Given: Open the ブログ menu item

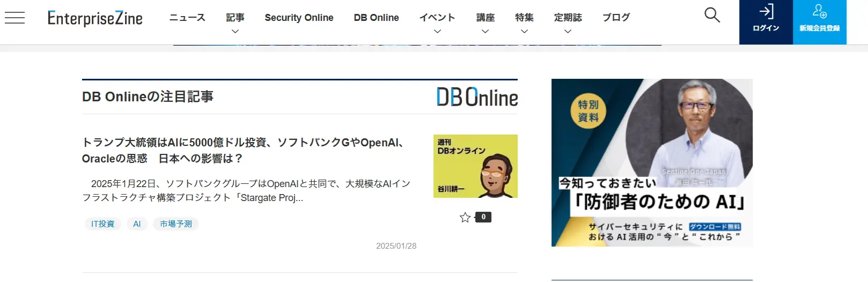Looking at the screenshot, I should (x=616, y=18).
